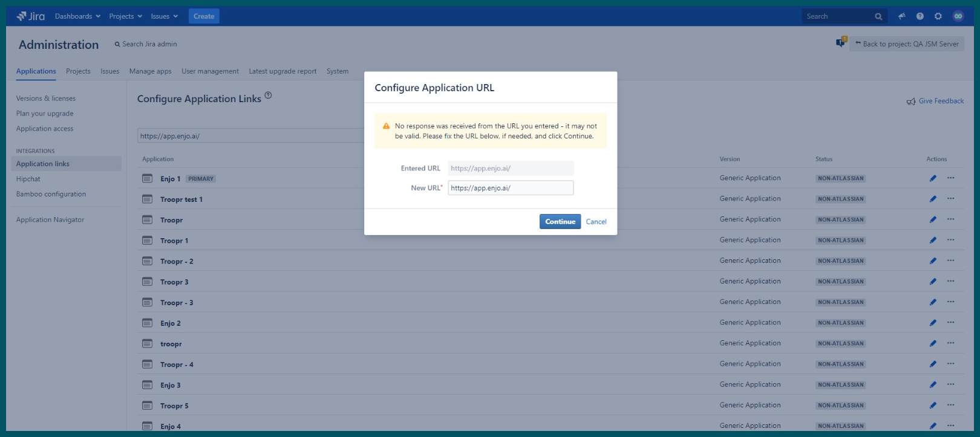Open more actions for Enjo 1
The height and width of the screenshot is (437, 980).
[x=951, y=178]
